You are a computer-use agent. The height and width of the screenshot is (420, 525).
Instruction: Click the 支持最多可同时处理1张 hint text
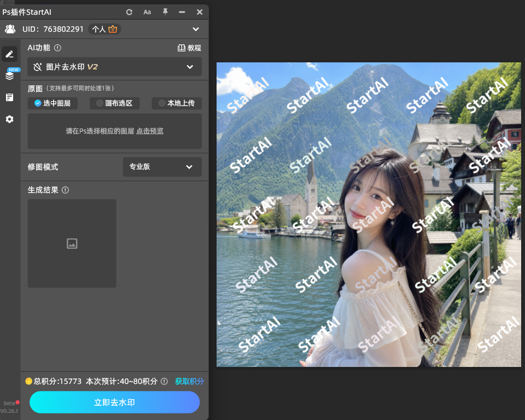click(80, 88)
